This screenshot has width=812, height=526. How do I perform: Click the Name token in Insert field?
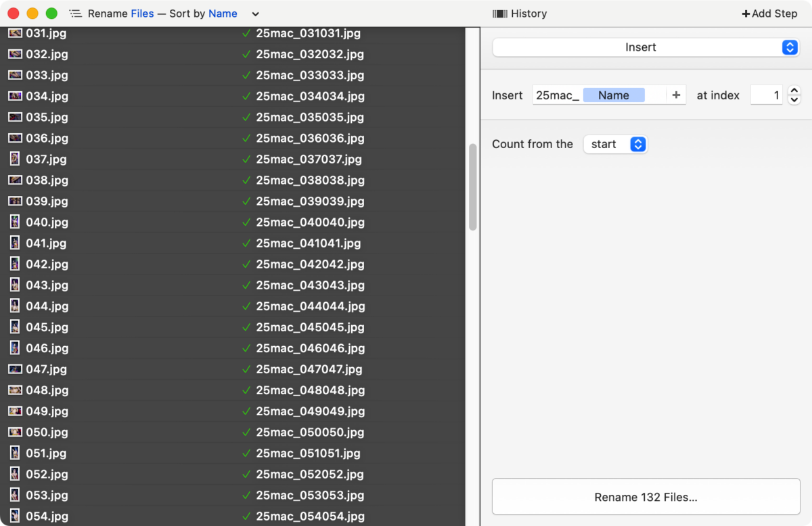pos(614,95)
